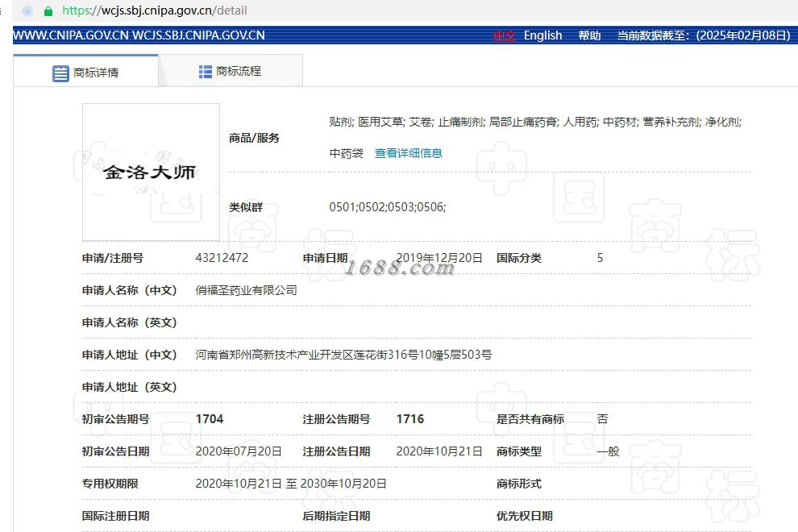Viewport: 798px width, 532px height.
Task: Click the 是否共有商标 label
Action: pyautogui.click(x=530, y=419)
